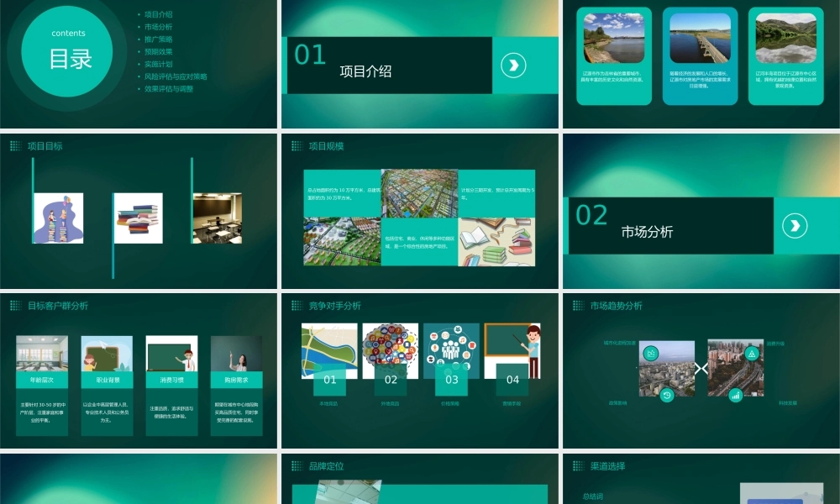
Task: Click the 03 number box under the people network
Action: tap(452, 380)
